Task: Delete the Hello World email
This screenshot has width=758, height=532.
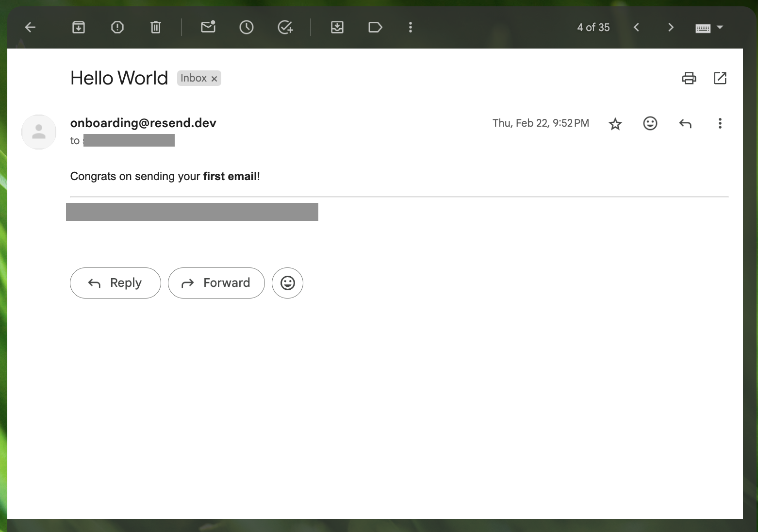Action: coord(155,27)
